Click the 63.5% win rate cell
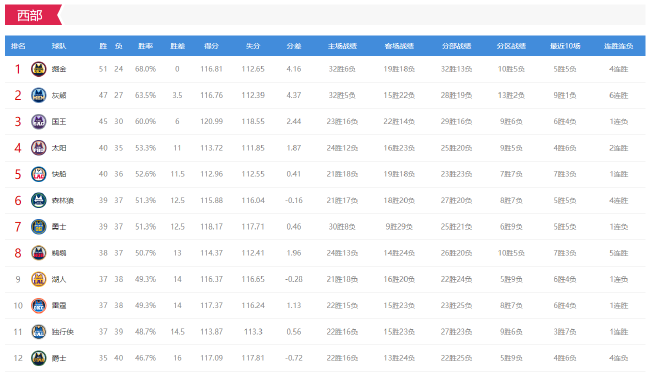 (x=146, y=95)
